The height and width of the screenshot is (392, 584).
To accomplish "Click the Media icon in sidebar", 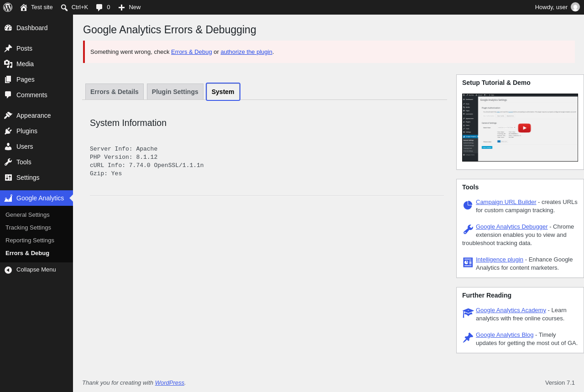I will [8, 64].
